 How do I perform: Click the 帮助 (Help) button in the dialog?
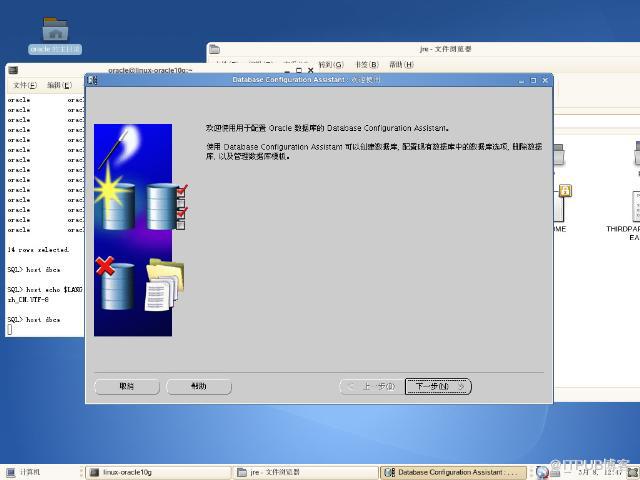[199, 386]
